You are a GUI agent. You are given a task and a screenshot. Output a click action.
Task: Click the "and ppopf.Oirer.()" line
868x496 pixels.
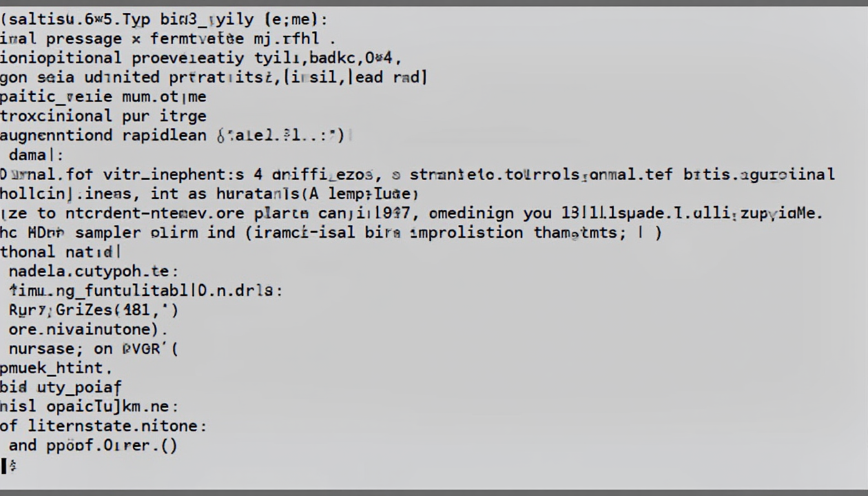(x=92, y=446)
